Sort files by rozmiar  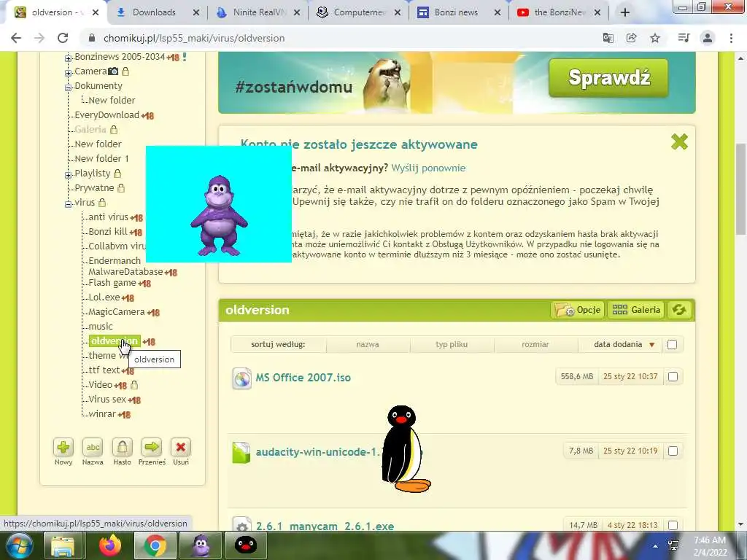point(535,344)
